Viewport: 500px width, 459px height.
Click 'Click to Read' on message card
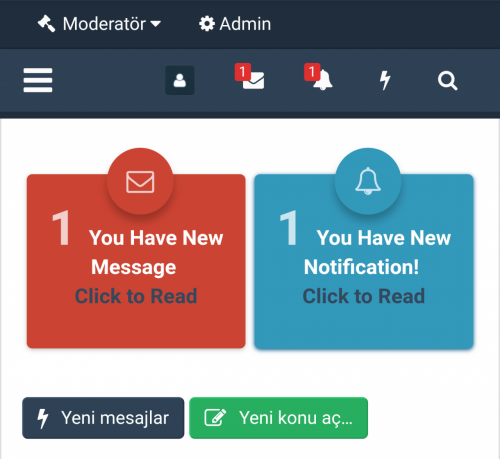tap(136, 296)
